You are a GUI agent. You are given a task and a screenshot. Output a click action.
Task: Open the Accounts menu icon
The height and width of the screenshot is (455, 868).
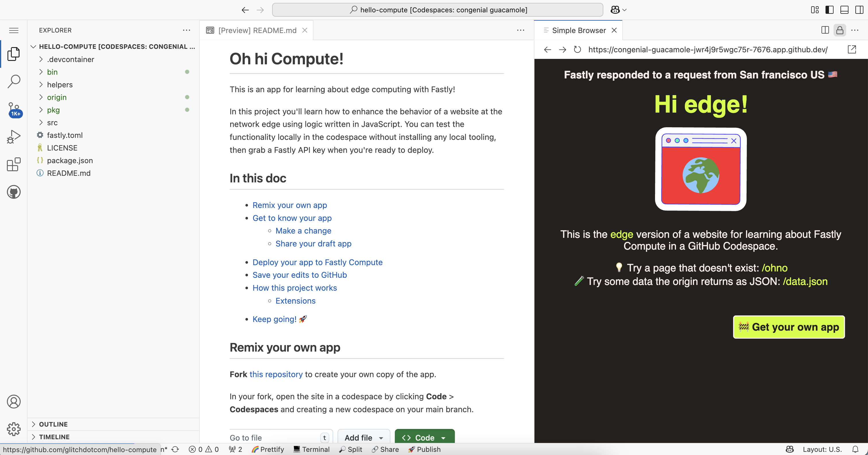point(13,401)
